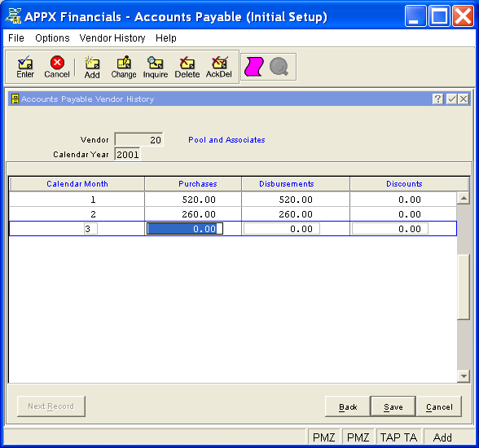Click the second PMZ status bar entry
This screenshot has width=479, height=448.
tap(358, 437)
